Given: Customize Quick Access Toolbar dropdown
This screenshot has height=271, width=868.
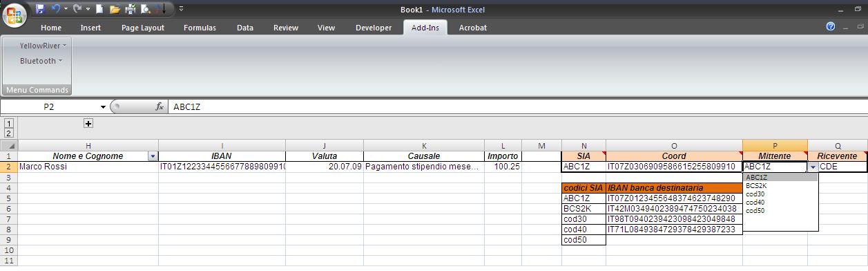Looking at the screenshot, I should 181,9.
